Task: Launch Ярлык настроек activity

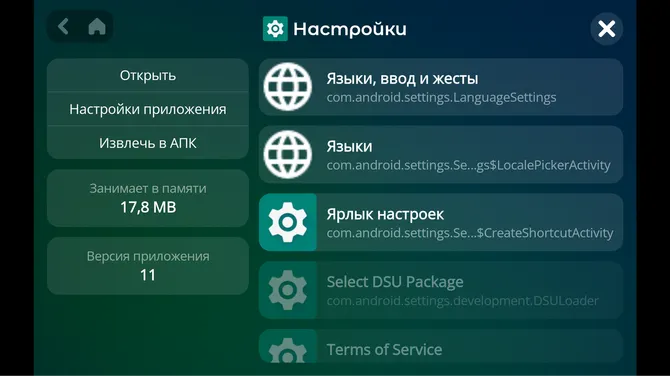Action: pos(441,222)
